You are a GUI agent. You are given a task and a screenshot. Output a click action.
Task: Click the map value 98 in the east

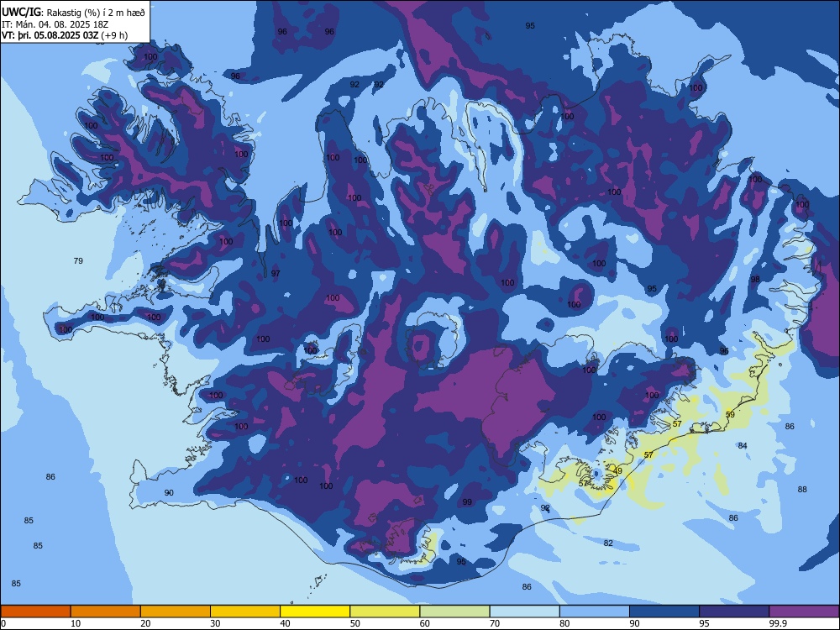coord(755,279)
